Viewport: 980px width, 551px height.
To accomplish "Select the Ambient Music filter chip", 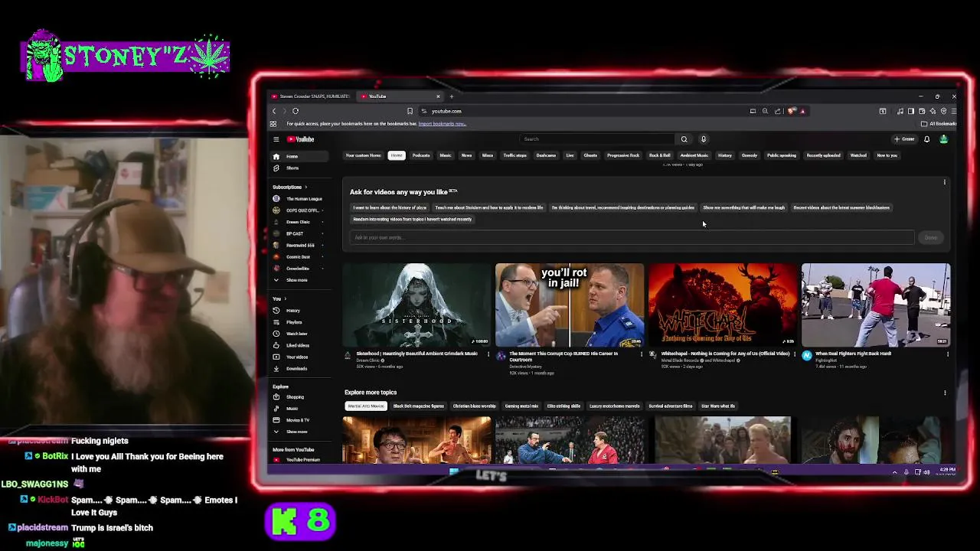I will tap(694, 155).
